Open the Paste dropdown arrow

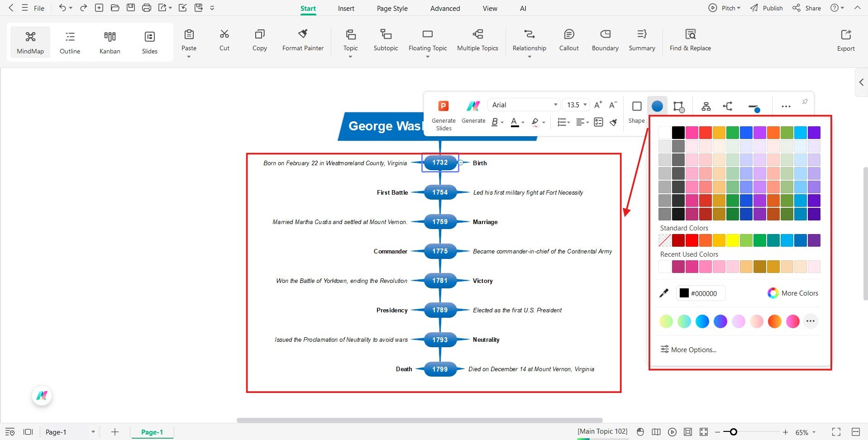tap(189, 57)
